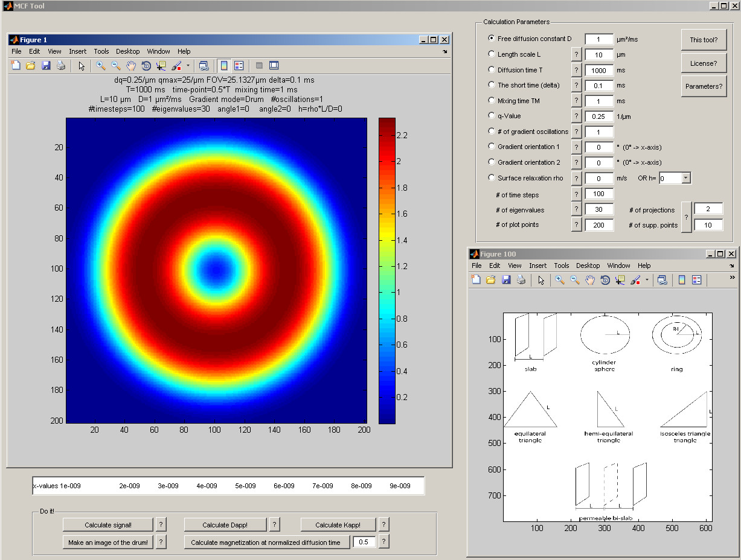Viewport: 741px width, 560px height.
Task: Click 'Calculate magnetization at normalized diffusion time' button
Action: [266, 542]
